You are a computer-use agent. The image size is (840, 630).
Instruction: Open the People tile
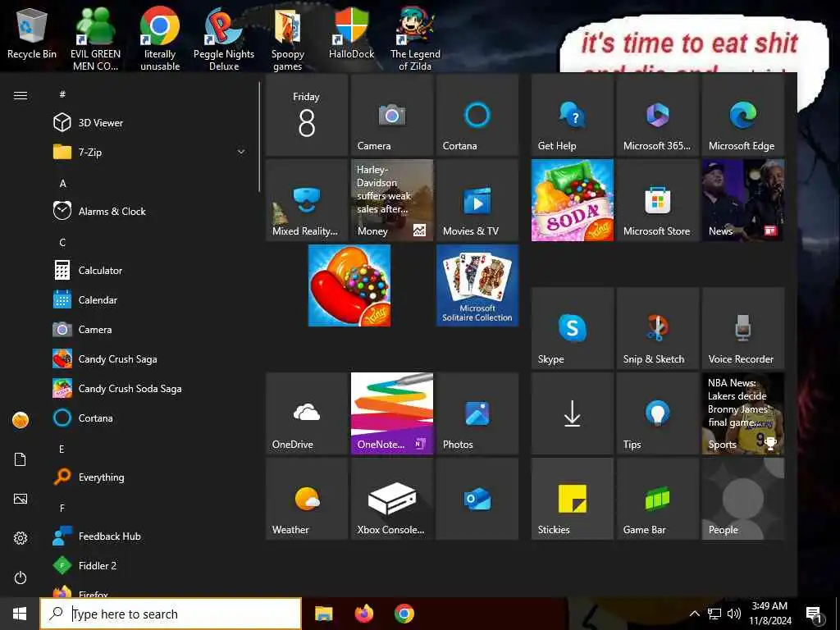(742, 498)
